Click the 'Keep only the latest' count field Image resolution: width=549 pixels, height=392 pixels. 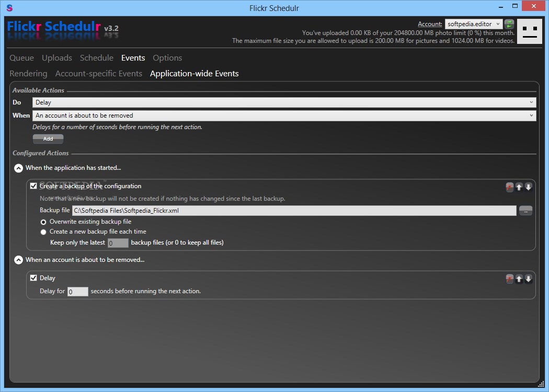click(118, 243)
